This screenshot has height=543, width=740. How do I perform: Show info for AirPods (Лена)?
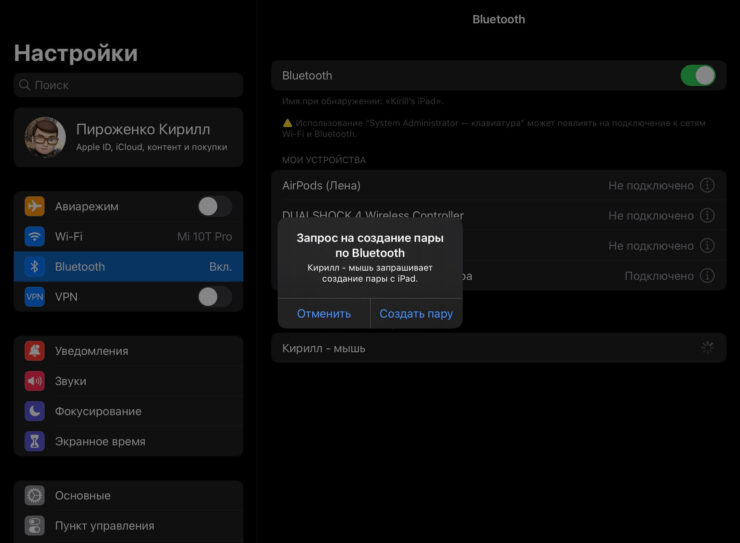pos(707,186)
